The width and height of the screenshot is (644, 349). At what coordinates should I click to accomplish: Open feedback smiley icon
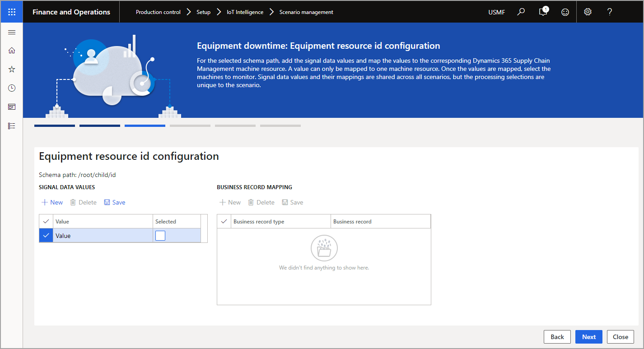click(565, 12)
